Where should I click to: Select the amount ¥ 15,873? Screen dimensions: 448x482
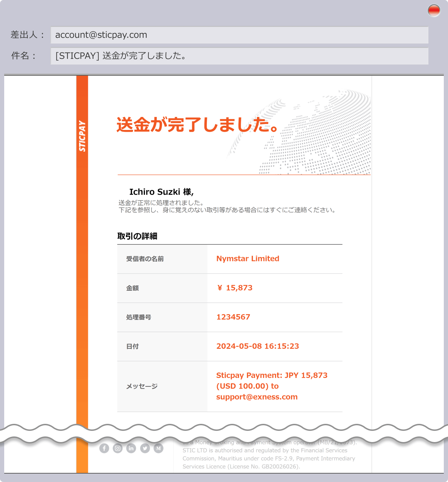coord(235,288)
